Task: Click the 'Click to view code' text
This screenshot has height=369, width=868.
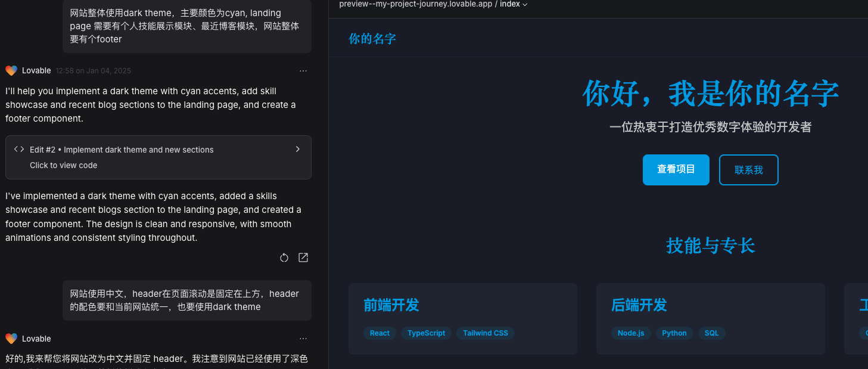Action: pos(63,165)
